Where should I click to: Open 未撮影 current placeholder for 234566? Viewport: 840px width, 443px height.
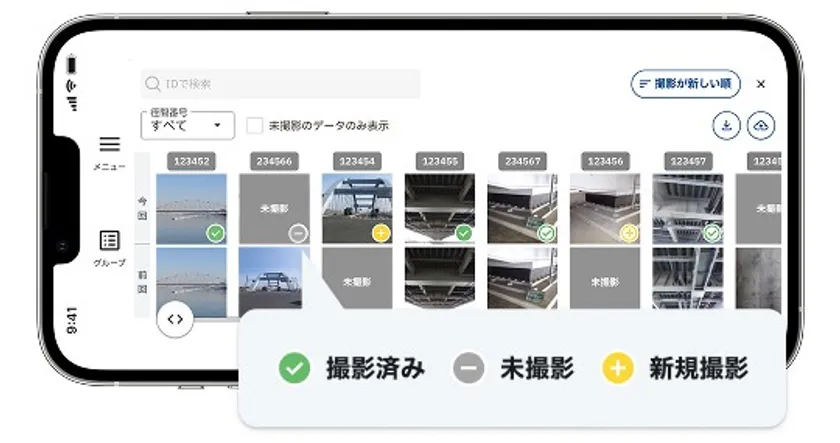click(274, 209)
